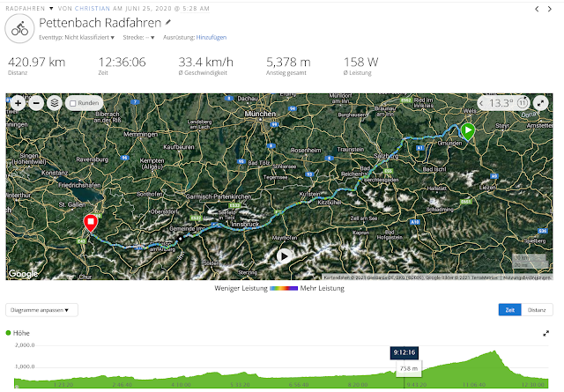Switch the chart to Zeit tab

509,310
